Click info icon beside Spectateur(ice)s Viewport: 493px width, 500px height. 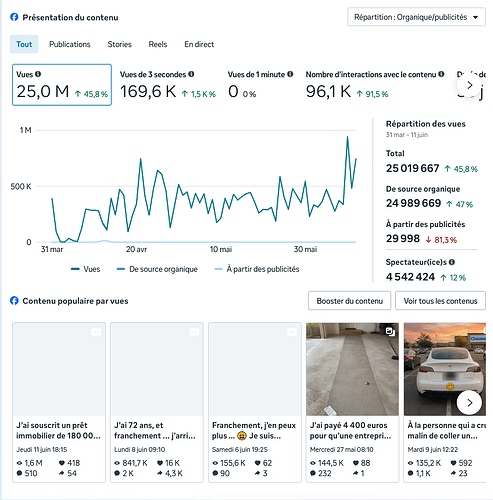click(452, 262)
